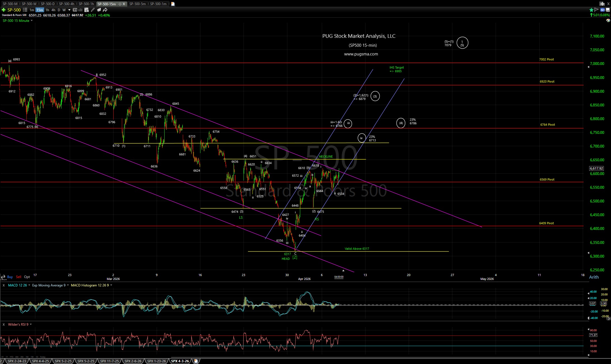Switch to the 1h timeframe button
Image resolution: width=611 pixels, height=364 pixels.
click(x=47, y=10)
